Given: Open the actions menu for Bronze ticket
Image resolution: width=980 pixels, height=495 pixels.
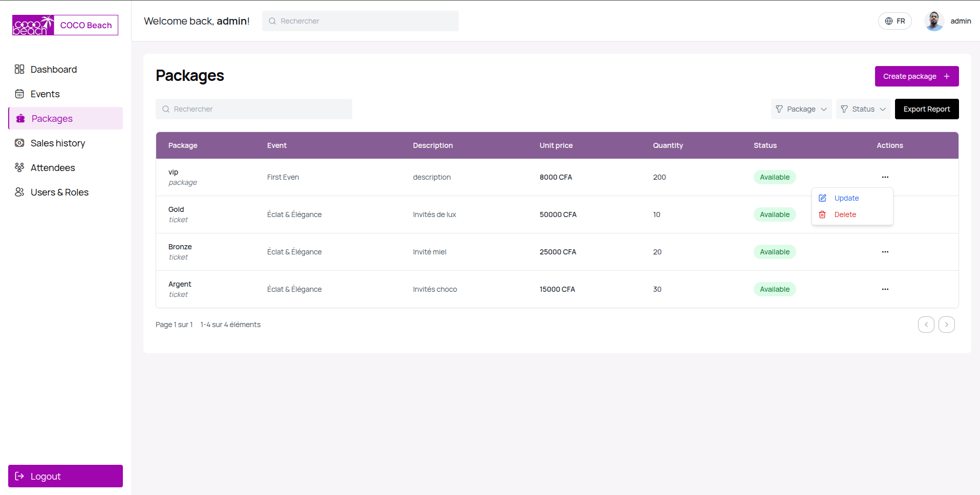Looking at the screenshot, I should coord(885,251).
